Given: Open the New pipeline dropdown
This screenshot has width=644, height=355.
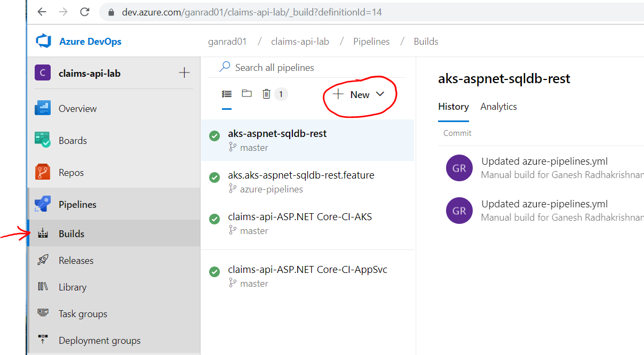Looking at the screenshot, I should click(x=359, y=94).
